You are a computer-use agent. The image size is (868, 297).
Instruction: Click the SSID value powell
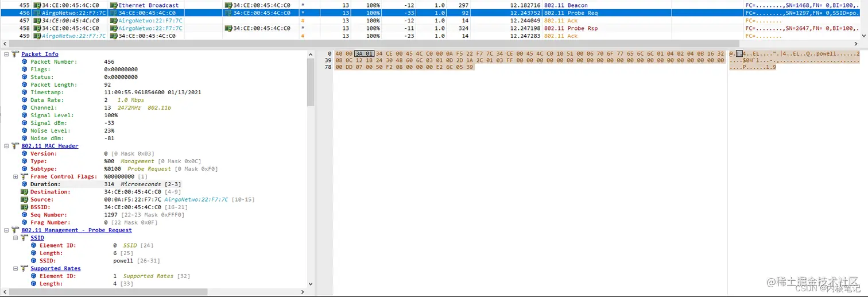point(123,261)
